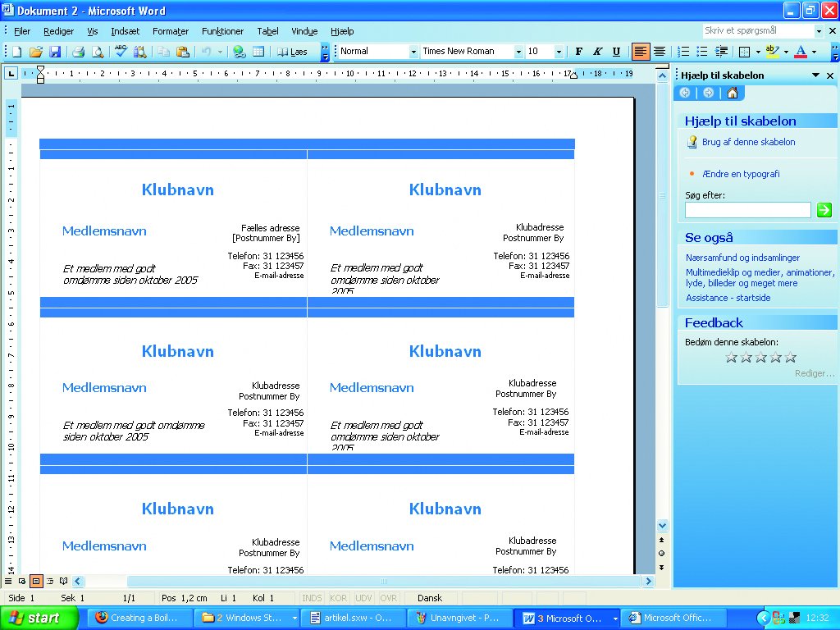Open a file with the Open folder icon
Screen dimensions: 840x630
pos(36,52)
